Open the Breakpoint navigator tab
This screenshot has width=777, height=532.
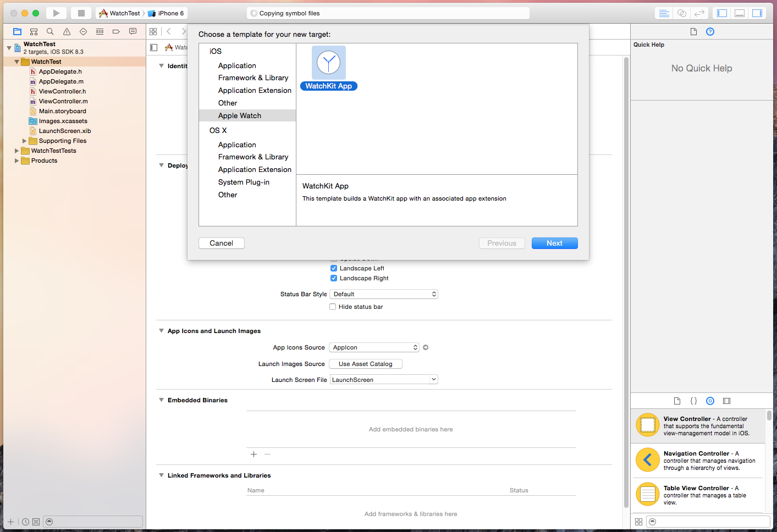pos(116,32)
